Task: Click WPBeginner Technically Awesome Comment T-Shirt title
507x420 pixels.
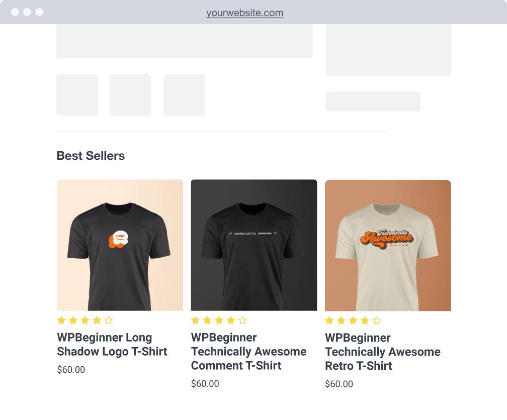Action: pos(248,352)
